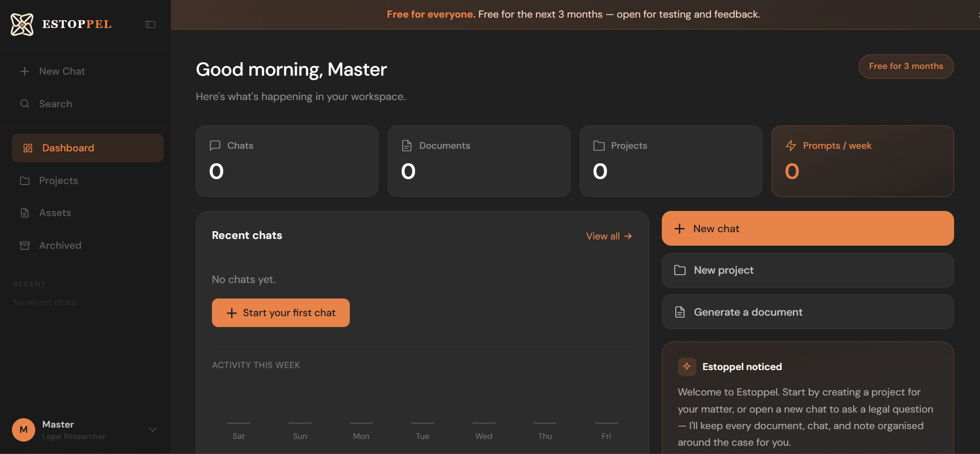Open the Projects stat card
The image size is (980, 454).
pyautogui.click(x=671, y=161)
